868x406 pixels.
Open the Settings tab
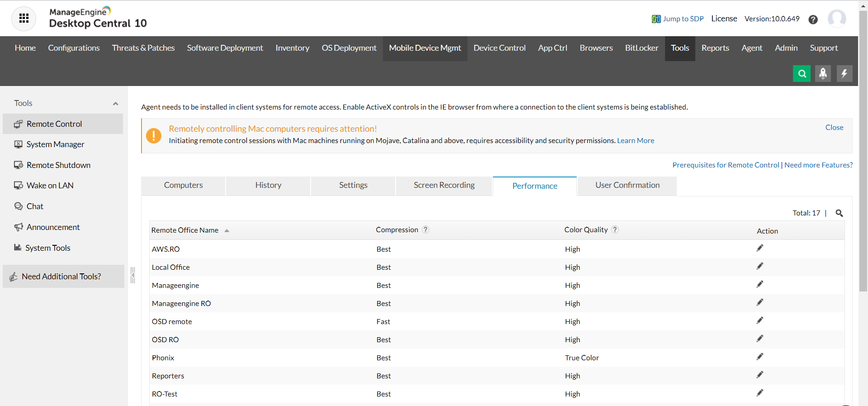(x=353, y=186)
